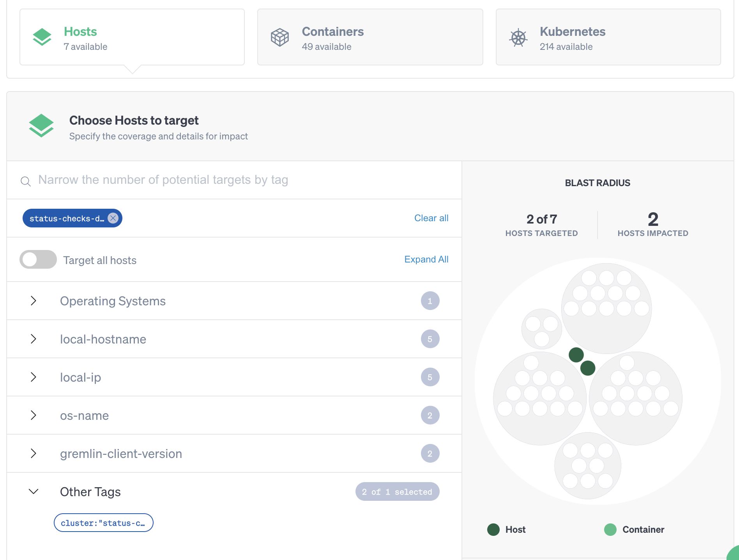Expand the os-name section
This screenshot has height=560, width=739.
tap(34, 415)
